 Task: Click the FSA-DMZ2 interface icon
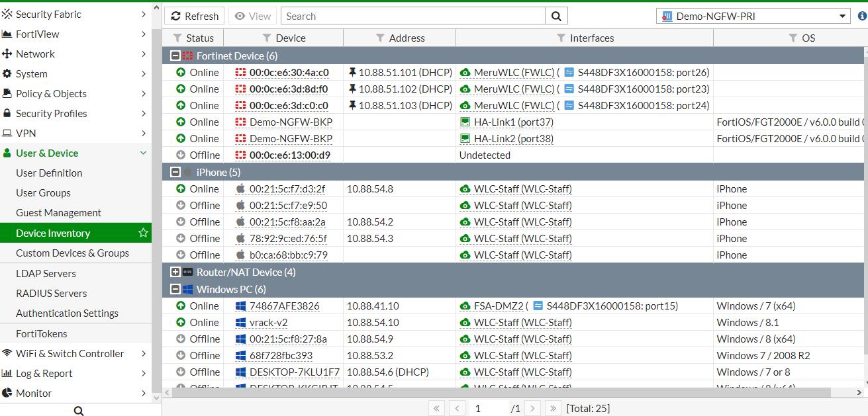465,306
